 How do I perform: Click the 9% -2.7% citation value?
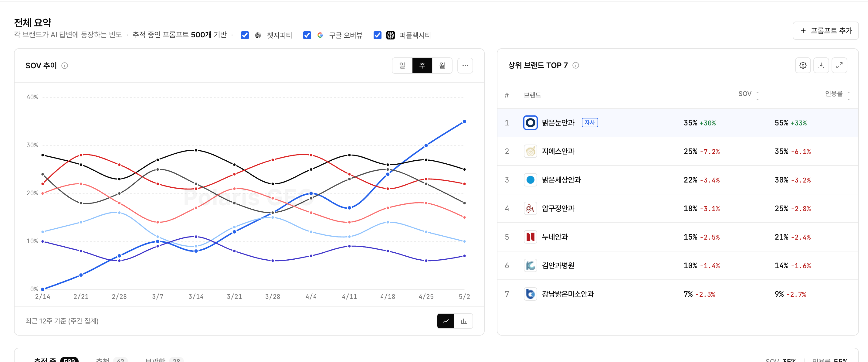[790, 294]
